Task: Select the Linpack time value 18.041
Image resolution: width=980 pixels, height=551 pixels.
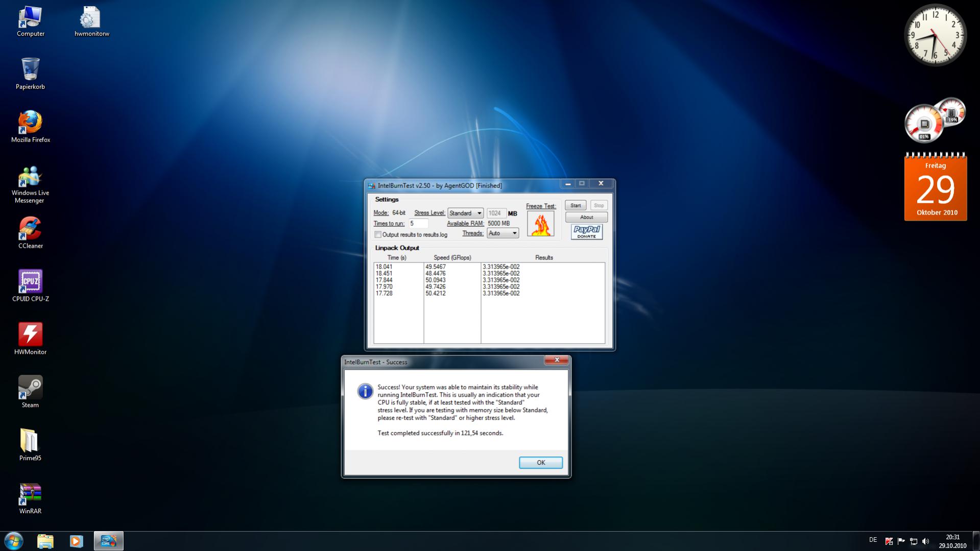Action: 384,267
